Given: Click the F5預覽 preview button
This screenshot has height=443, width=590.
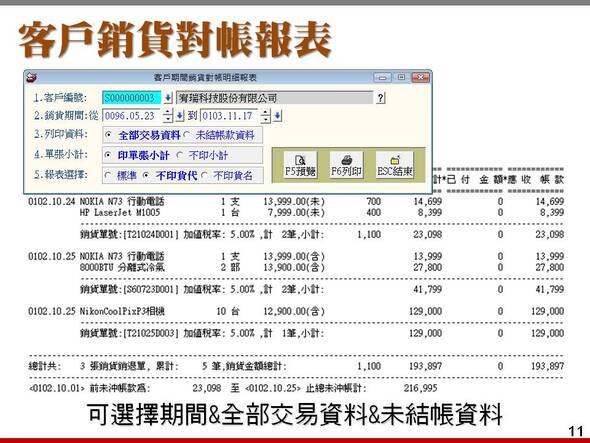Looking at the screenshot, I should [x=300, y=165].
